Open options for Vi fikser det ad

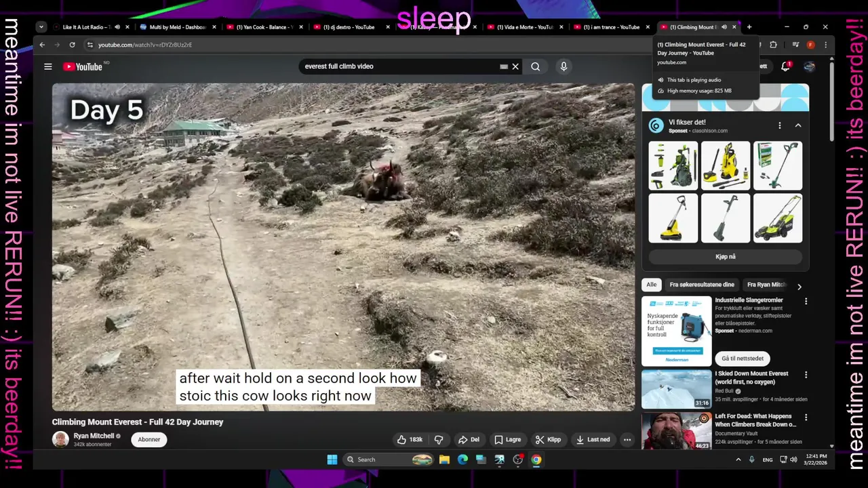(x=779, y=125)
